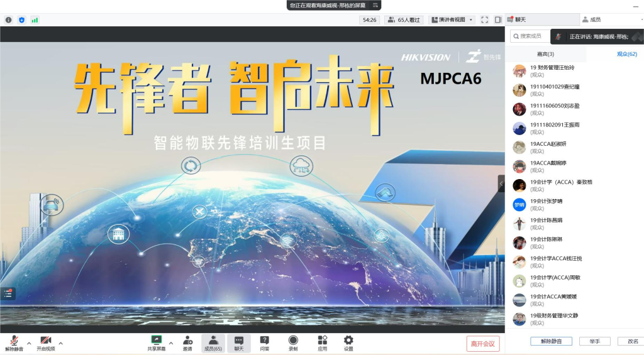The image size is (644, 355).
Task: Open the speaker view dropdown
Action: (452, 20)
